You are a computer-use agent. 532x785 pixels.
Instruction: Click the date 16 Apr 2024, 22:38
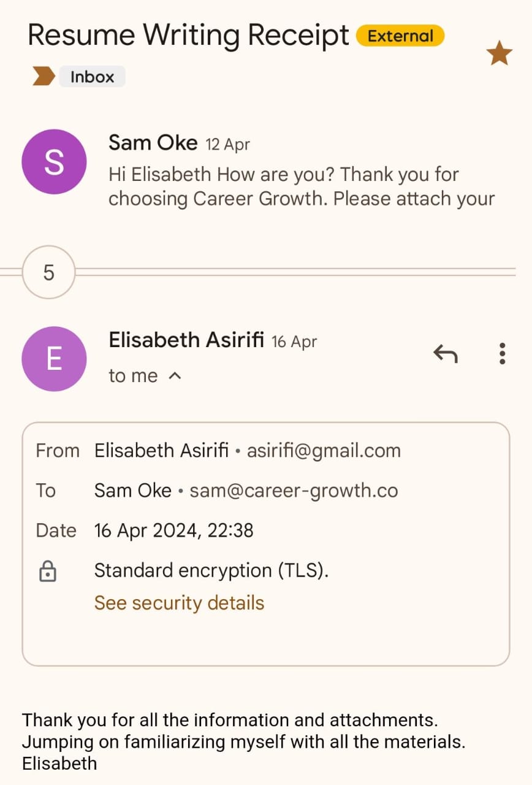click(173, 530)
